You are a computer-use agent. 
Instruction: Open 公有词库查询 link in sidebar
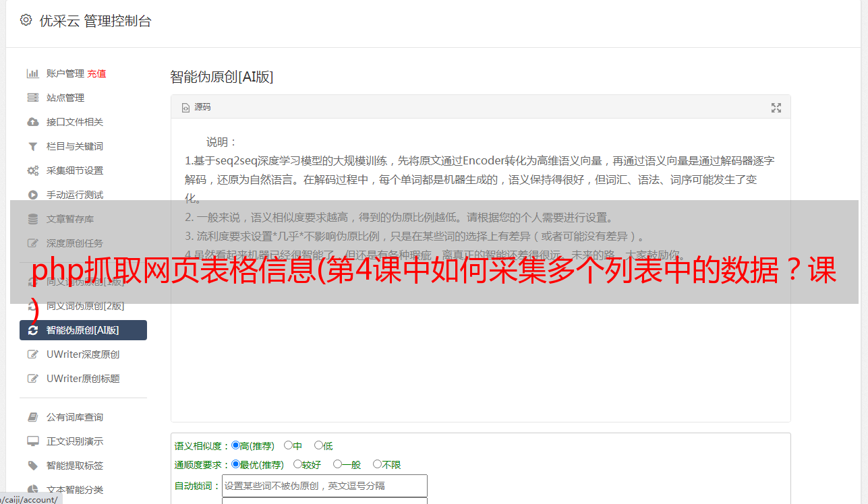(x=75, y=417)
